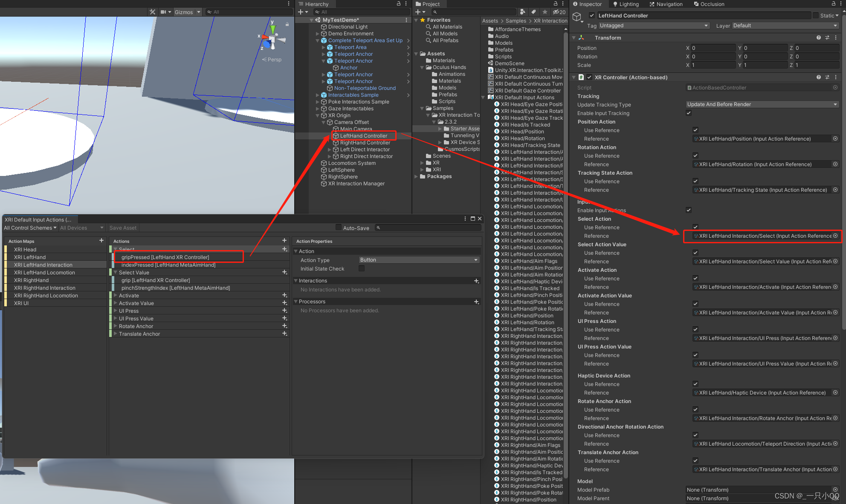Select gripPressed LeftHand XR Controller binding
The image size is (846, 504).
(x=165, y=257)
